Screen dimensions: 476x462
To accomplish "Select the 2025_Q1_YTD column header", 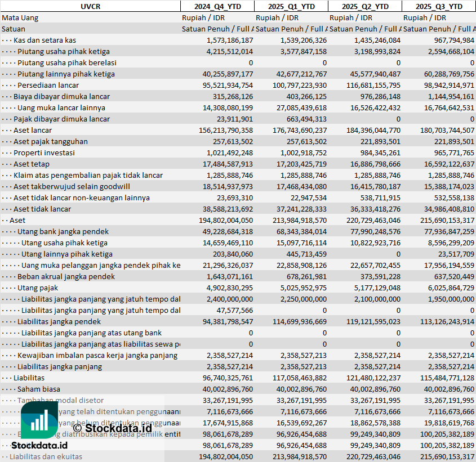I will (291, 6).
